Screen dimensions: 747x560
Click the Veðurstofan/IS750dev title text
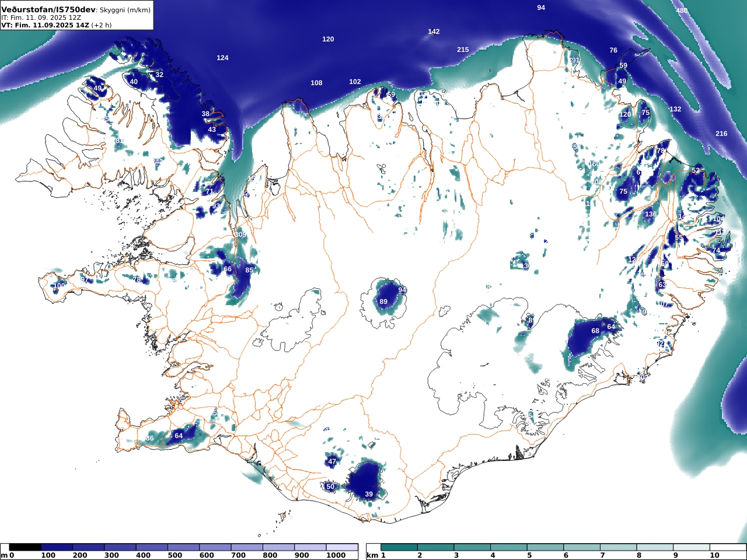pos(48,10)
